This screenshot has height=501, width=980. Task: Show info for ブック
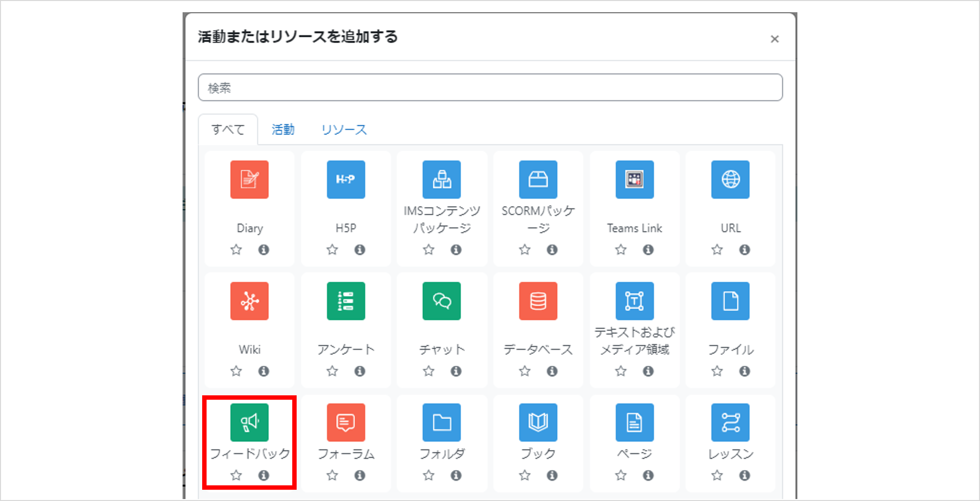pos(552,475)
